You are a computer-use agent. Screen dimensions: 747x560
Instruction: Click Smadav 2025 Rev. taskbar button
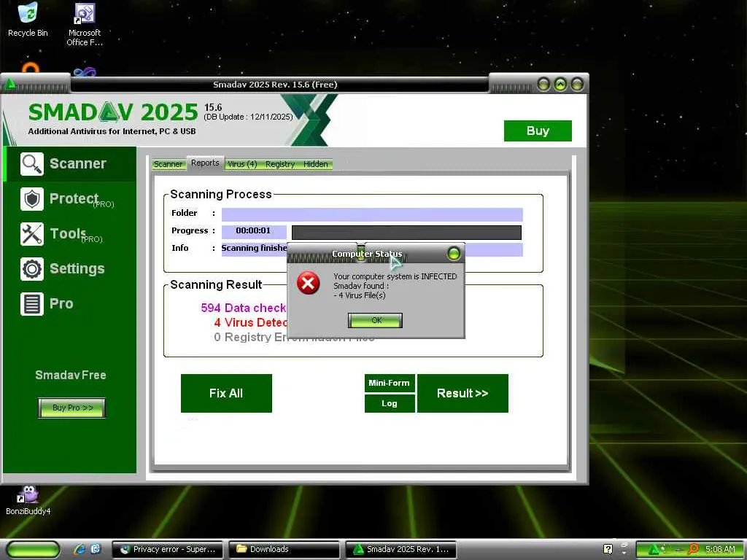[400, 550]
